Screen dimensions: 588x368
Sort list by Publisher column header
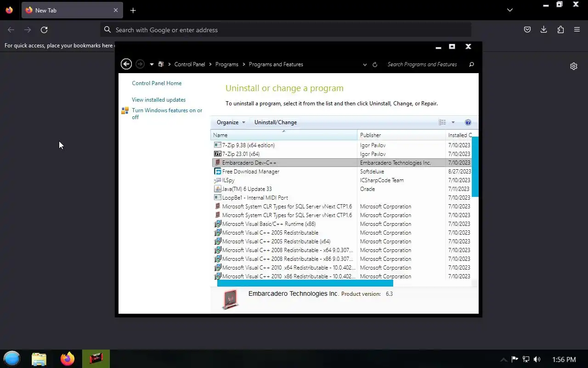(x=401, y=135)
